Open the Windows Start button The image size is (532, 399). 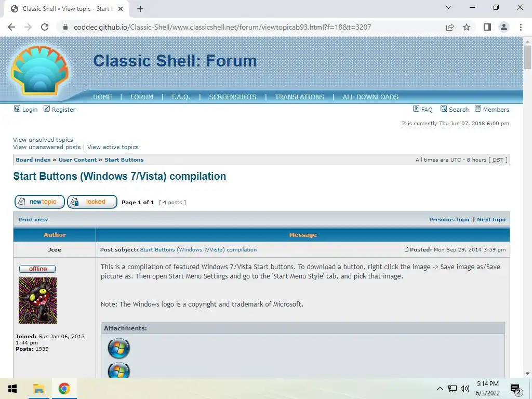pos(12,389)
